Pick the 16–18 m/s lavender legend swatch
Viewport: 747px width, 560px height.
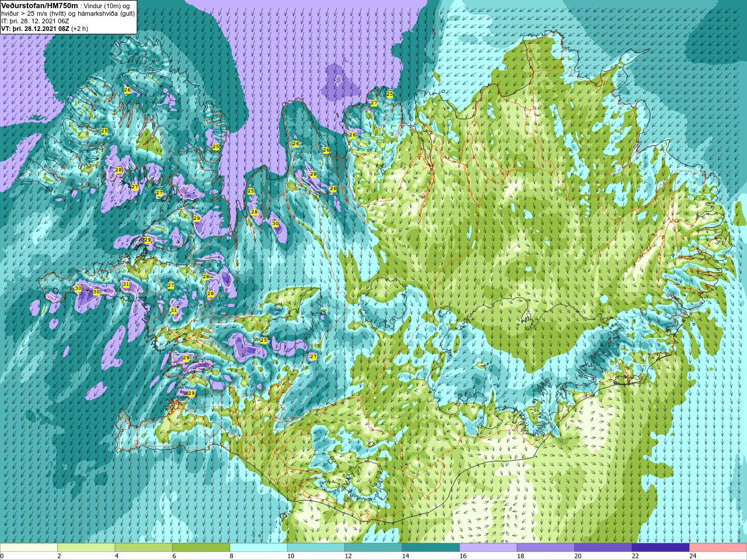click(x=488, y=548)
